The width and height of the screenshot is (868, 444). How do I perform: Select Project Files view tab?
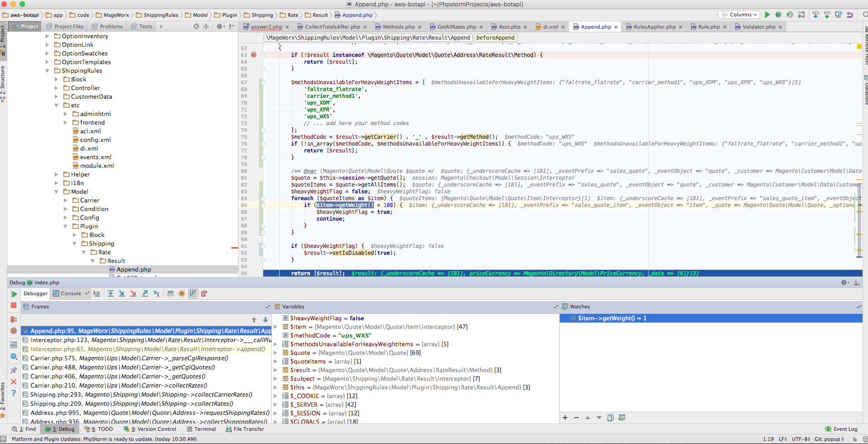click(x=65, y=26)
